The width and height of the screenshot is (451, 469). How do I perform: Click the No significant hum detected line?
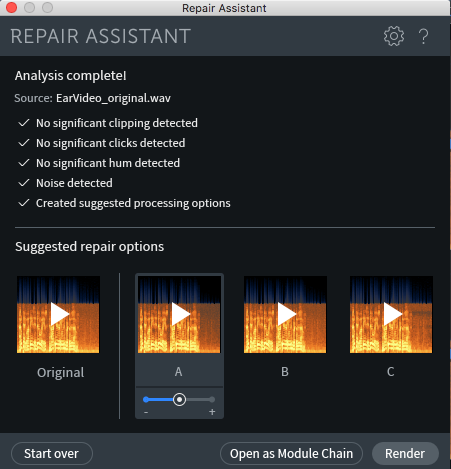tap(99, 163)
